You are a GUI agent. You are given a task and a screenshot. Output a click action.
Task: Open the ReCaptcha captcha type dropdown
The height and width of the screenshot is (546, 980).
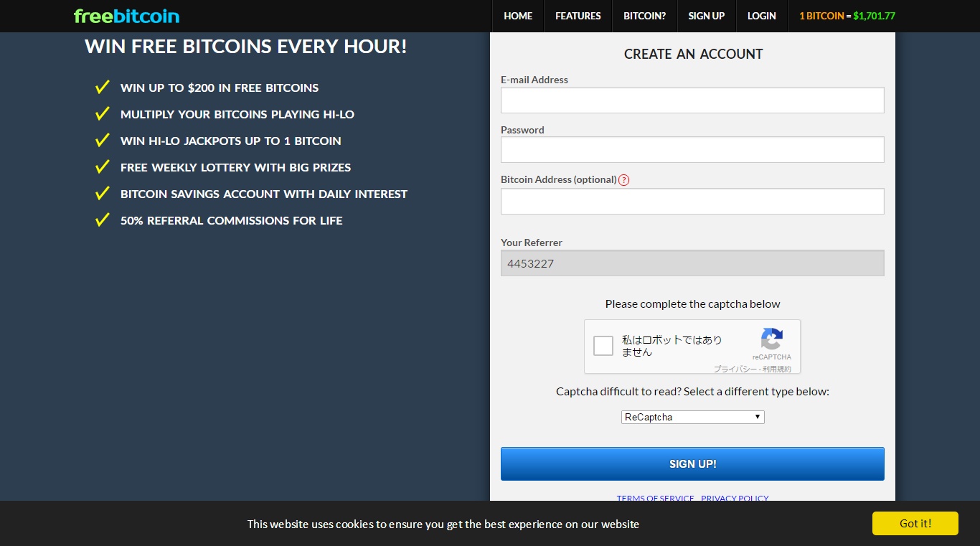(x=692, y=417)
